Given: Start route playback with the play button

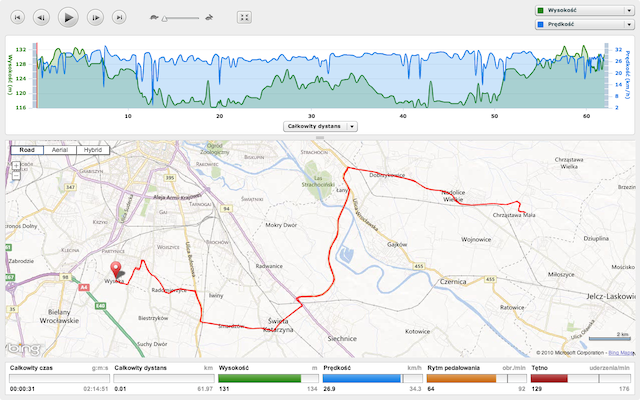Looking at the screenshot, I should click(x=68, y=18).
